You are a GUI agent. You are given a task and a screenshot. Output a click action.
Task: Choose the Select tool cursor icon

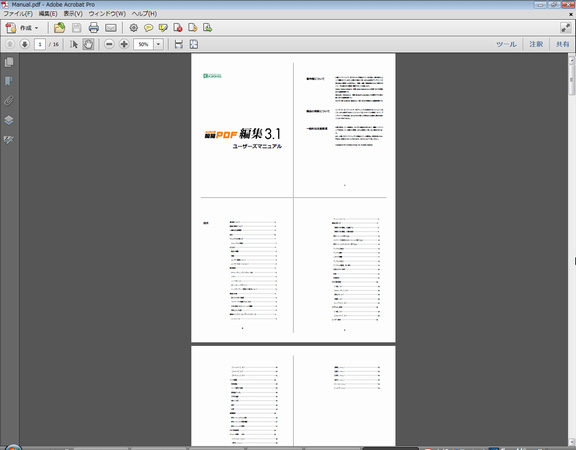point(74,44)
